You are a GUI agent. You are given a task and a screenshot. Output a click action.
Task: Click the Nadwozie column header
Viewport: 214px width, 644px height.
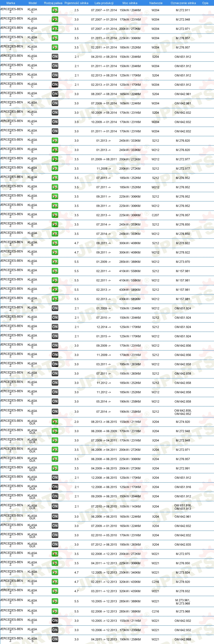tap(156, 3)
